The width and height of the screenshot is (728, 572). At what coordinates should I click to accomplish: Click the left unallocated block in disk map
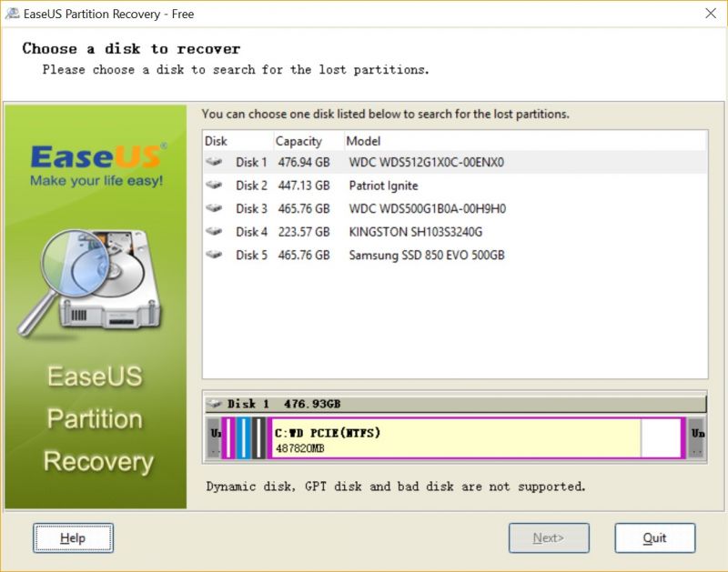[214, 438]
